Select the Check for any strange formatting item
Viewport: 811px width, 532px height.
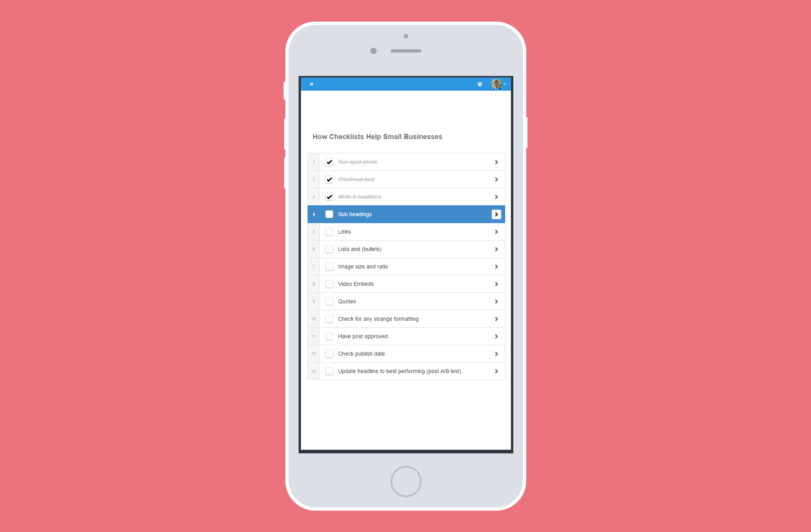pyautogui.click(x=406, y=318)
